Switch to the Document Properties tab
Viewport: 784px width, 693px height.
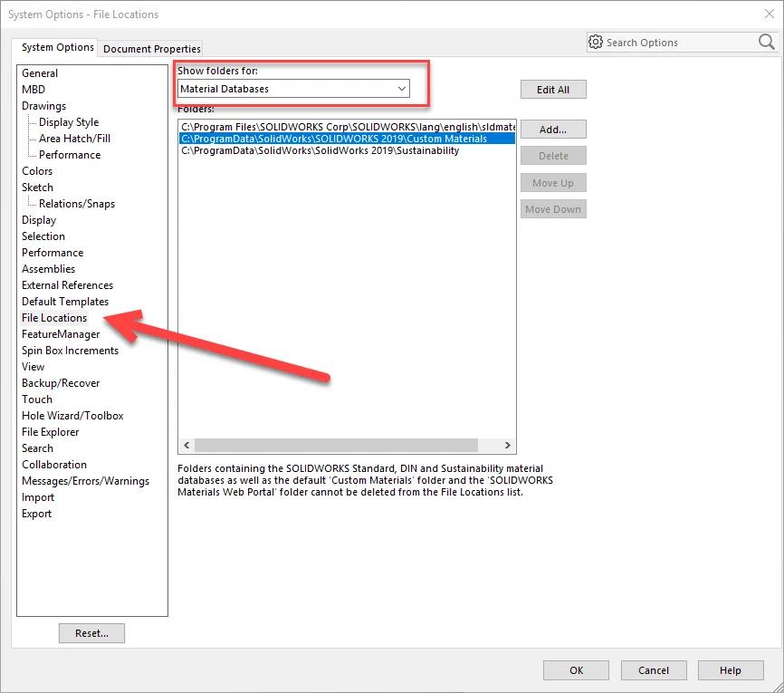[150, 49]
